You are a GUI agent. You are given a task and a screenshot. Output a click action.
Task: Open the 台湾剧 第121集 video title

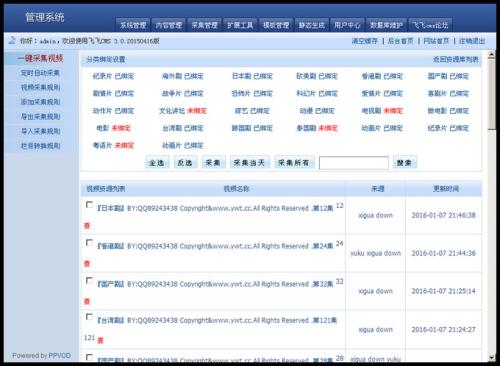click(x=217, y=320)
